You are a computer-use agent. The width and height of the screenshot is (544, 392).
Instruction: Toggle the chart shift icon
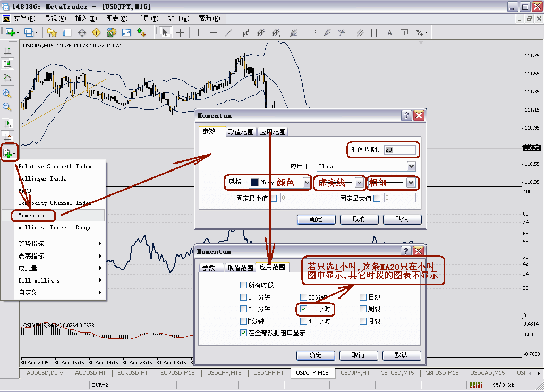pyautogui.click(x=7, y=137)
